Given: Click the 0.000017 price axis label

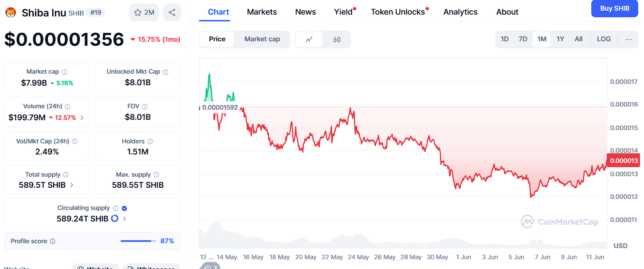Looking at the screenshot, I should (x=624, y=82).
